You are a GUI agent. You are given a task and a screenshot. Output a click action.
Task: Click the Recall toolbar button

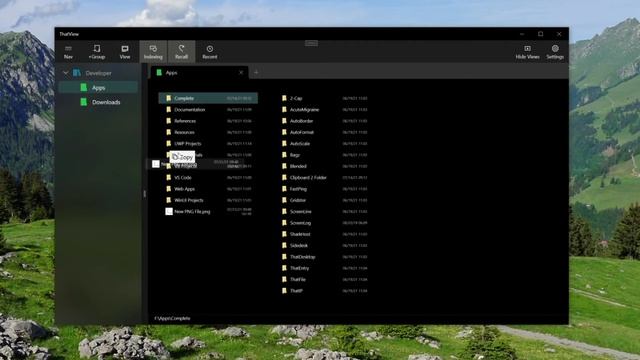click(x=181, y=52)
